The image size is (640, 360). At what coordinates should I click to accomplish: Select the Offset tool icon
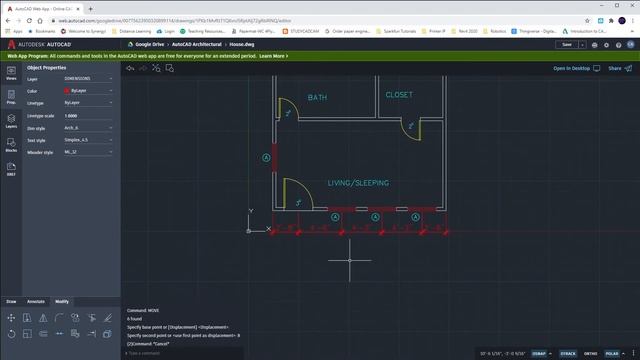click(43, 334)
